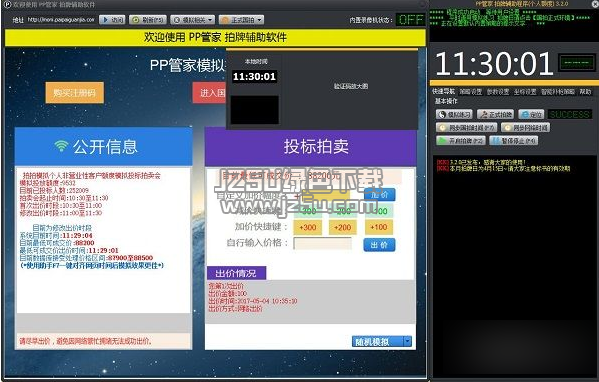Click the 刷新(F5) refresh icon button
This screenshot has height=382, width=599.
(x=148, y=20)
